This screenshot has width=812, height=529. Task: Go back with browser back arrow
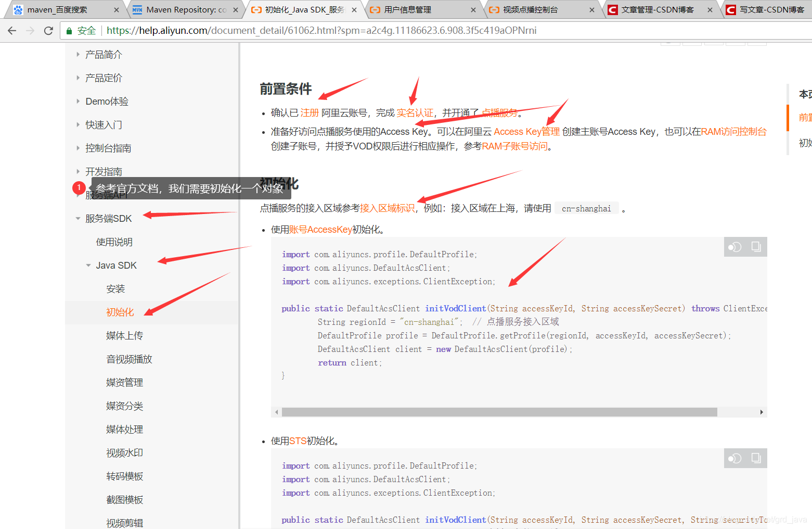[12, 31]
